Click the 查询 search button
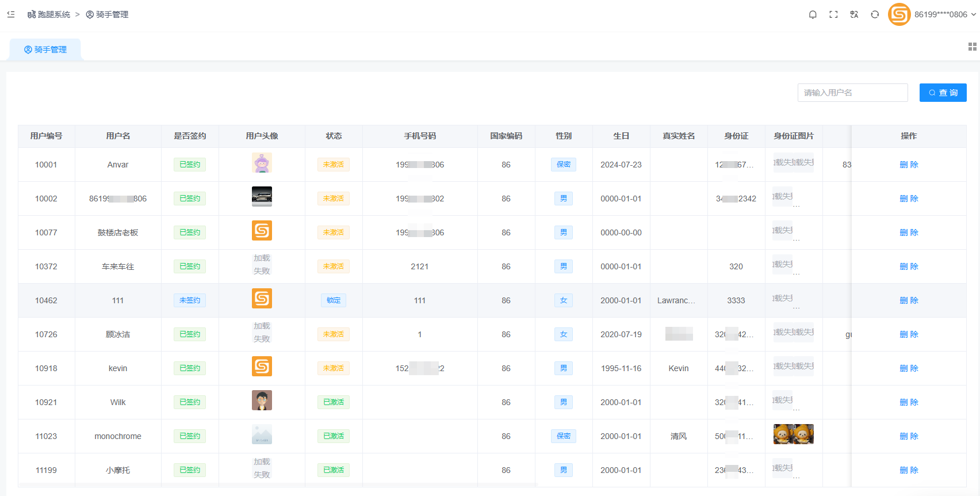This screenshot has height=496, width=980. pos(943,93)
